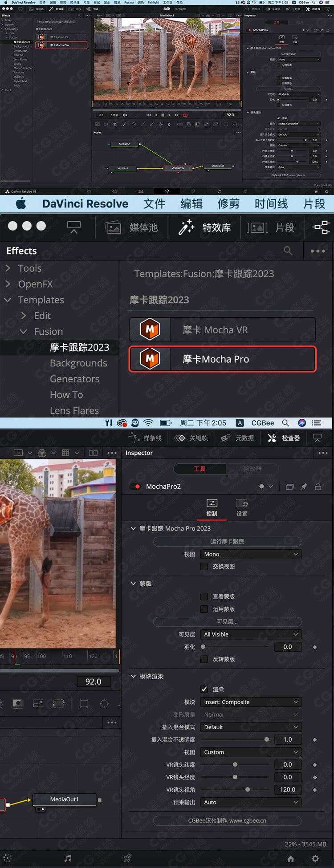Open the enlarged 预乘输出 Auto dropdown
The image size is (334, 868).
pos(251,802)
